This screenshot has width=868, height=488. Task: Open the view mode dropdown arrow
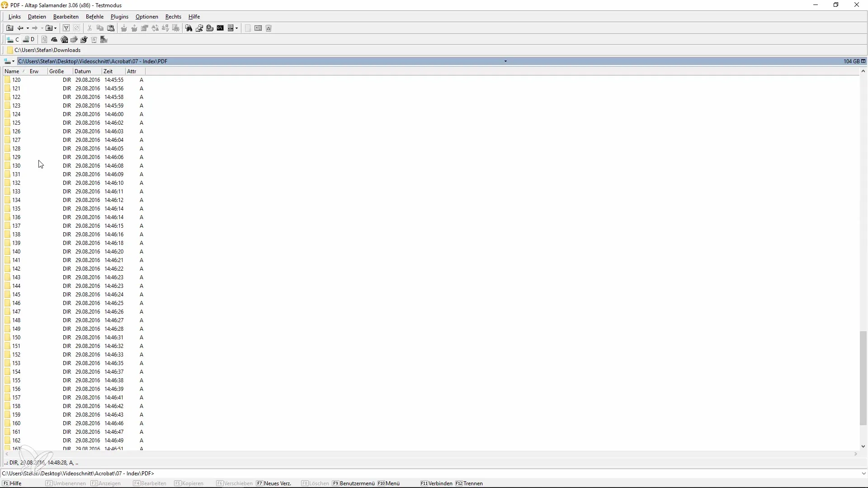tap(236, 28)
